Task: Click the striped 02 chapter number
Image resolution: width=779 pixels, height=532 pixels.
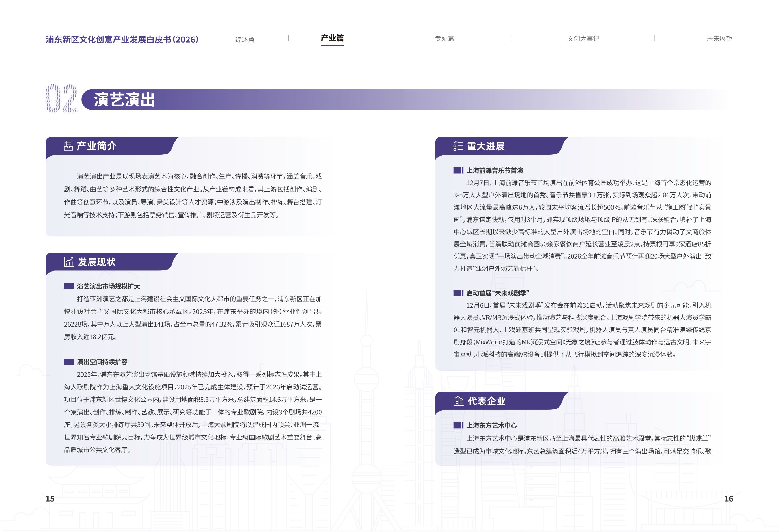Action: coord(61,98)
